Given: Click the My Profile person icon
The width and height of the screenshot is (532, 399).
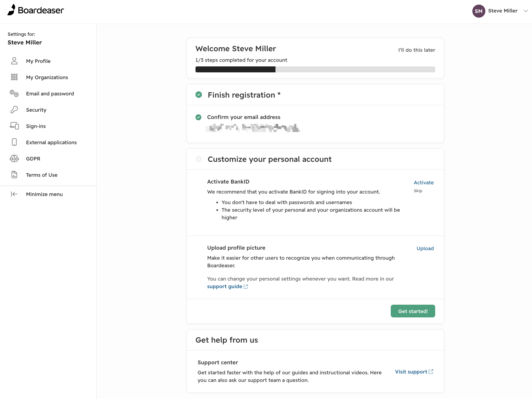Looking at the screenshot, I should [14, 61].
